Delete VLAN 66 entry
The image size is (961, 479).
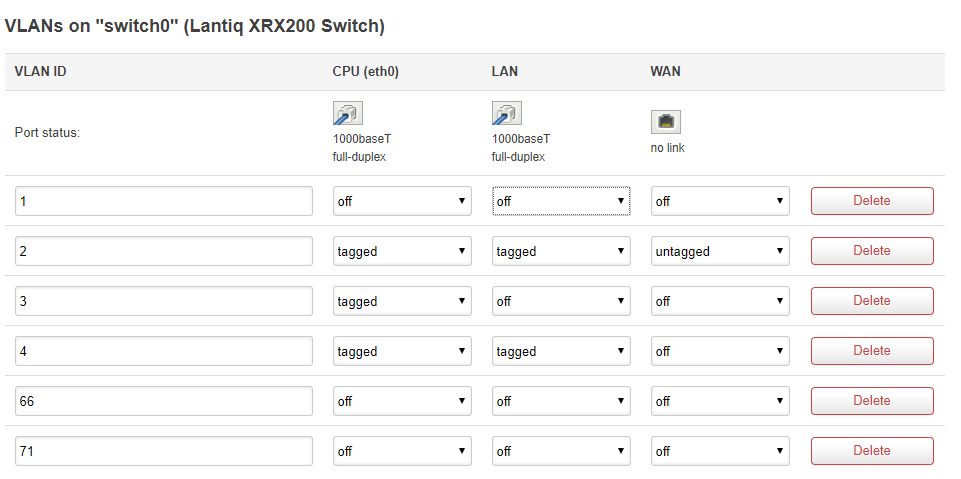coord(872,401)
